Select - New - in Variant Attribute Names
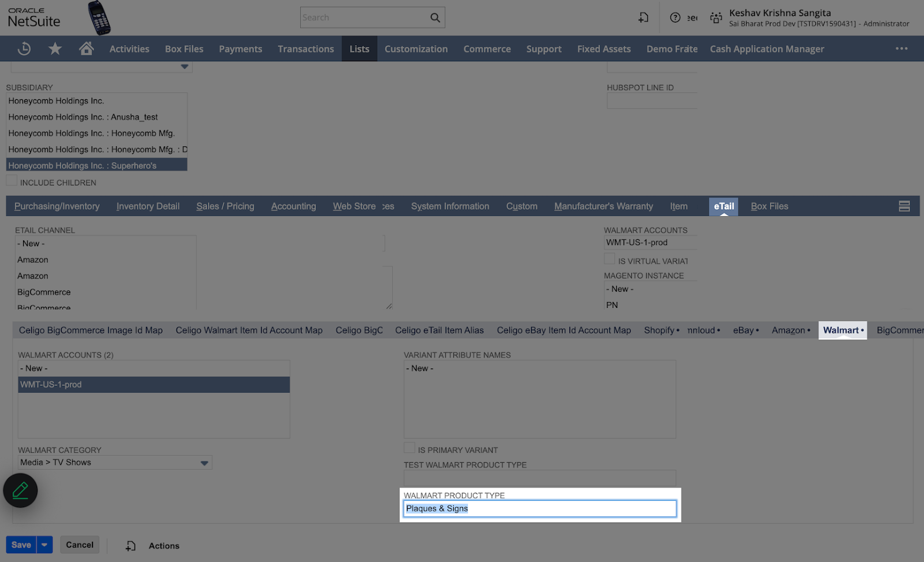The height and width of the screenshot is (562, 924). 539,369
